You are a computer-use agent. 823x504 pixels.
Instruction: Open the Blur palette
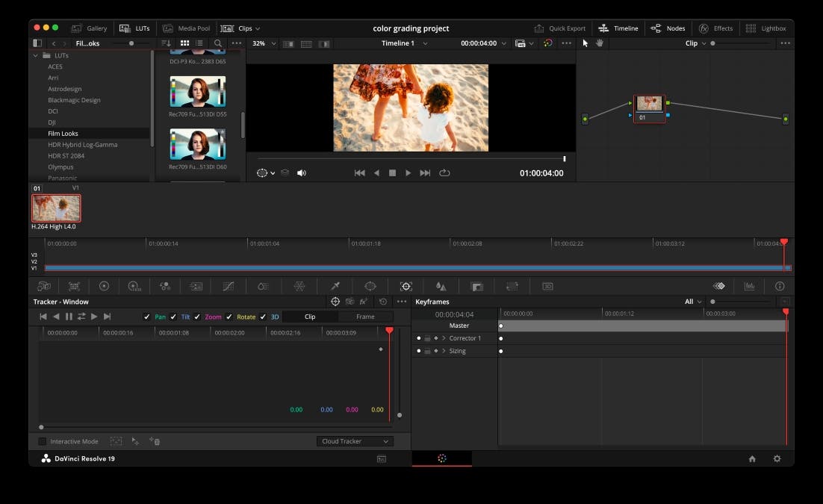point(441,286)
